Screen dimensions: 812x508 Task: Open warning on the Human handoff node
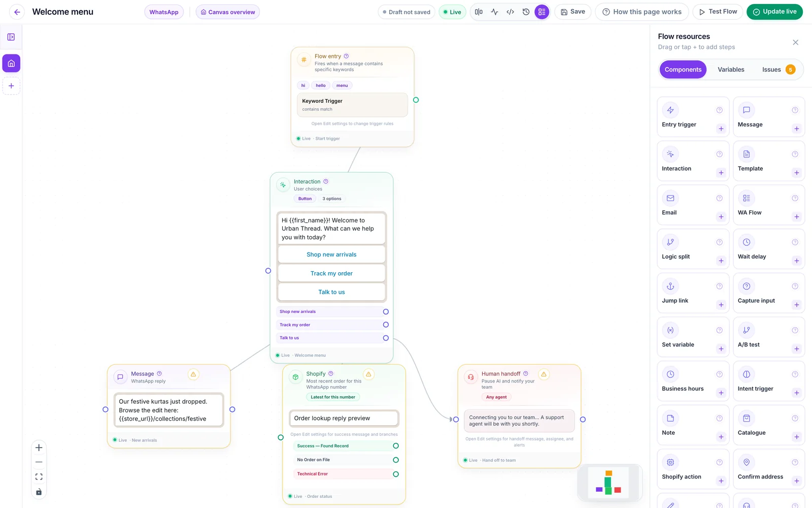(544, 374)
